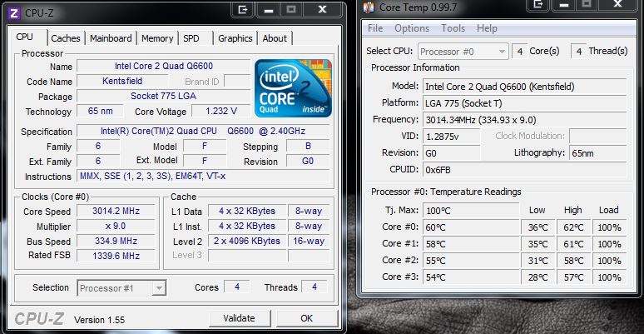
Task: Minimize the CPU-Z window
Action: 269,9
